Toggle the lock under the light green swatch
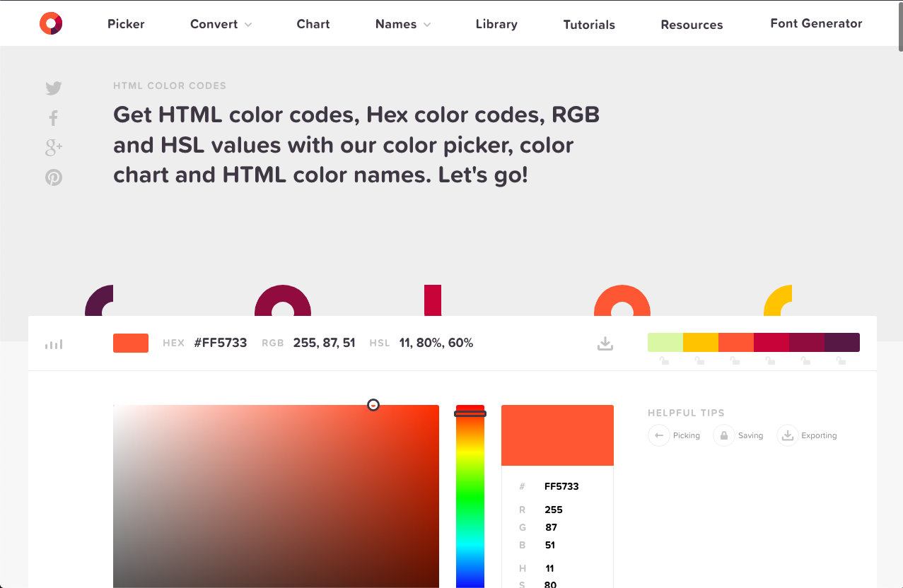The width and height of the screenshot is (903, 588). point(664,360)
